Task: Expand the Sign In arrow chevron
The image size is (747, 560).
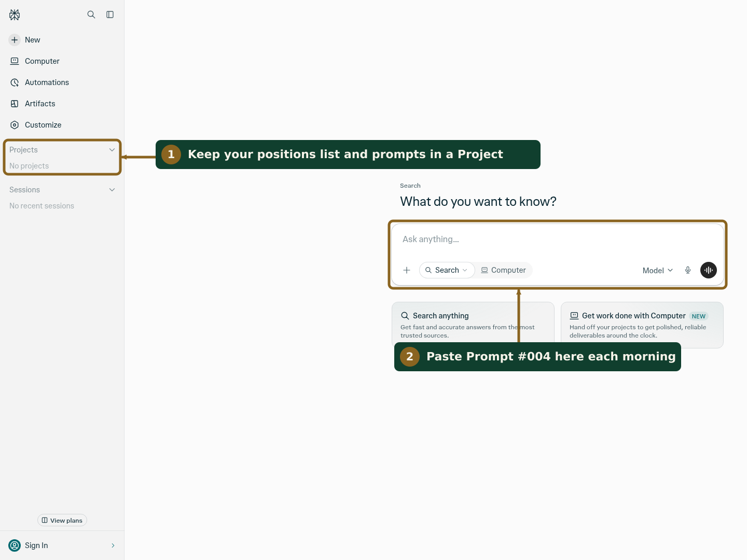Action: point(113,545)
